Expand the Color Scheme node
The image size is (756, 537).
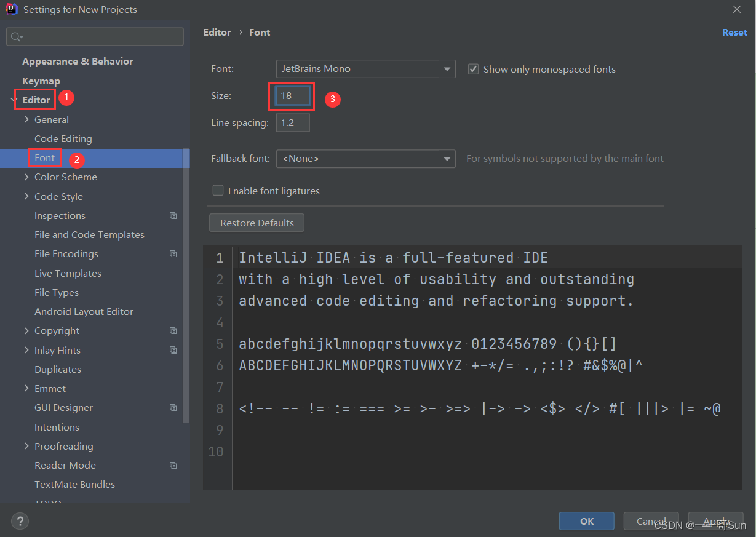coord(26,177)
